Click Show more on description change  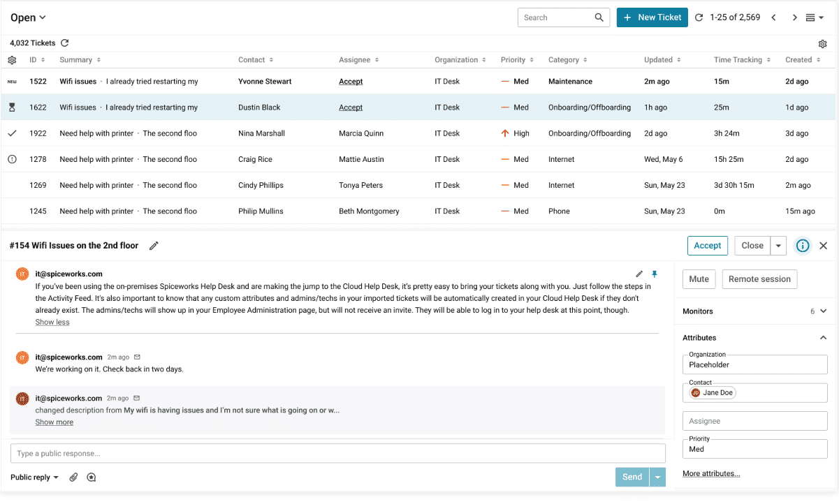click(x=54, y=422)
